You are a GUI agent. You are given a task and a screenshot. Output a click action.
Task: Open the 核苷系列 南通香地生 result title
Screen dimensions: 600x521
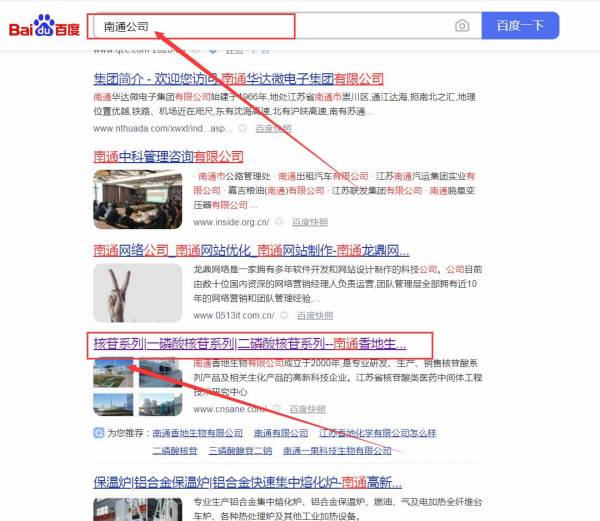250,343
